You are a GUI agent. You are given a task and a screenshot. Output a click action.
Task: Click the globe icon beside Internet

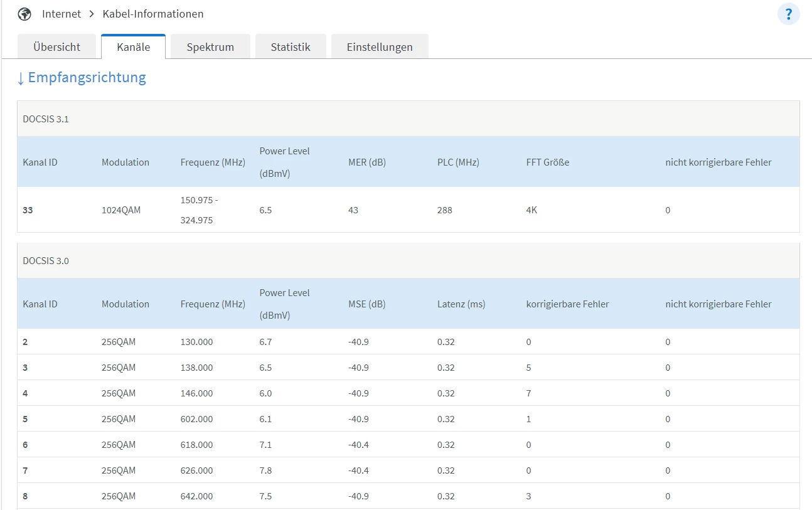click(24, 14)
